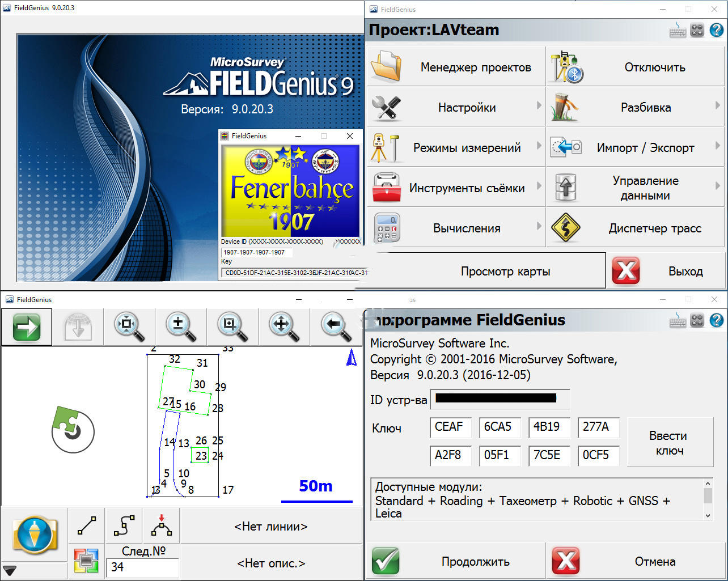Select point label 17 on the map
728x581 pixels.
[228, 490]
